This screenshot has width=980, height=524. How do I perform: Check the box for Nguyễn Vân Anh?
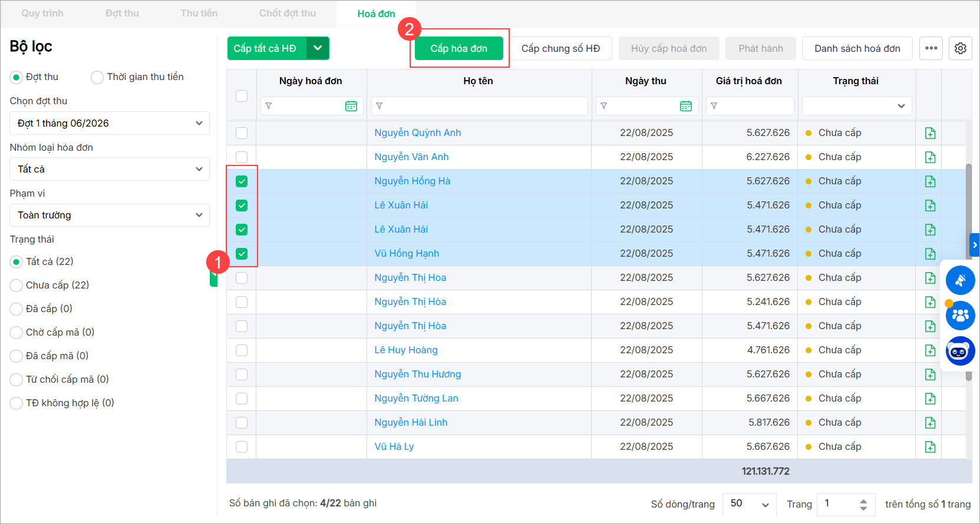tap(242, 157)
